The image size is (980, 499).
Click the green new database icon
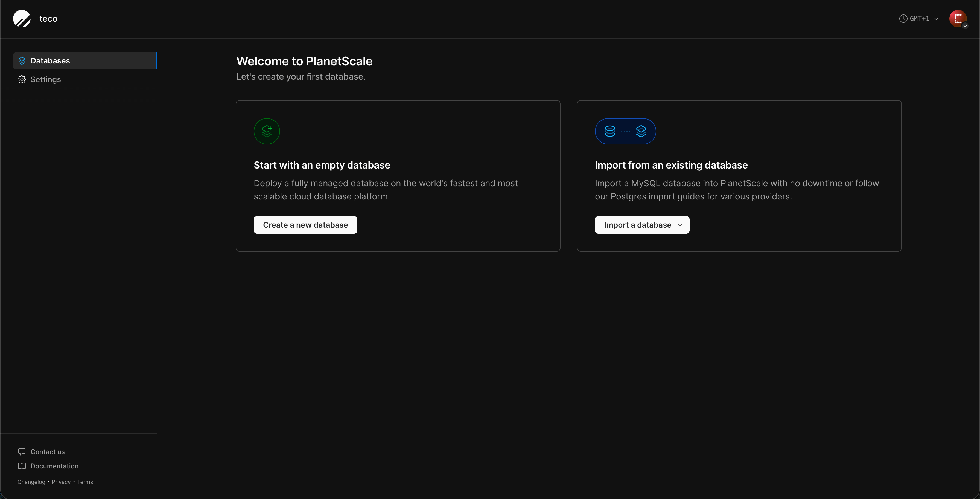click(266, 131)
